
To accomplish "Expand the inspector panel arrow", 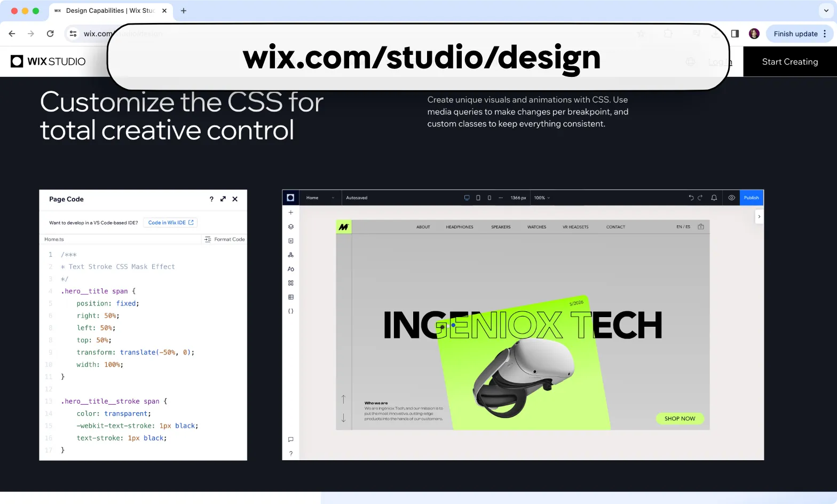I will point(759,217).
